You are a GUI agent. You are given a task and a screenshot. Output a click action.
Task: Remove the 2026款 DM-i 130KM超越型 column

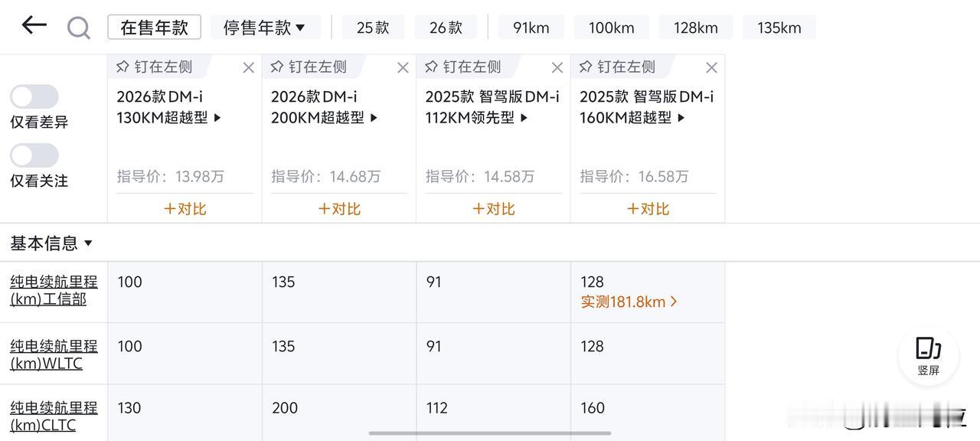point(248,67)
